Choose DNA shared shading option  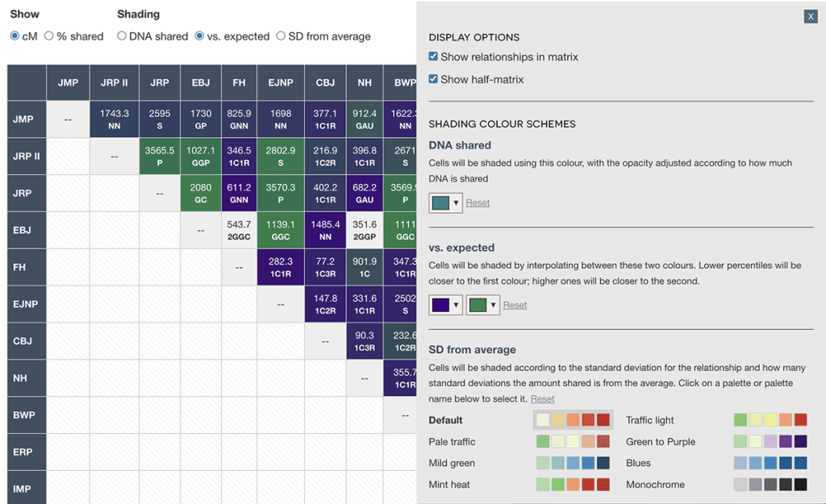(x=122, y=36)
